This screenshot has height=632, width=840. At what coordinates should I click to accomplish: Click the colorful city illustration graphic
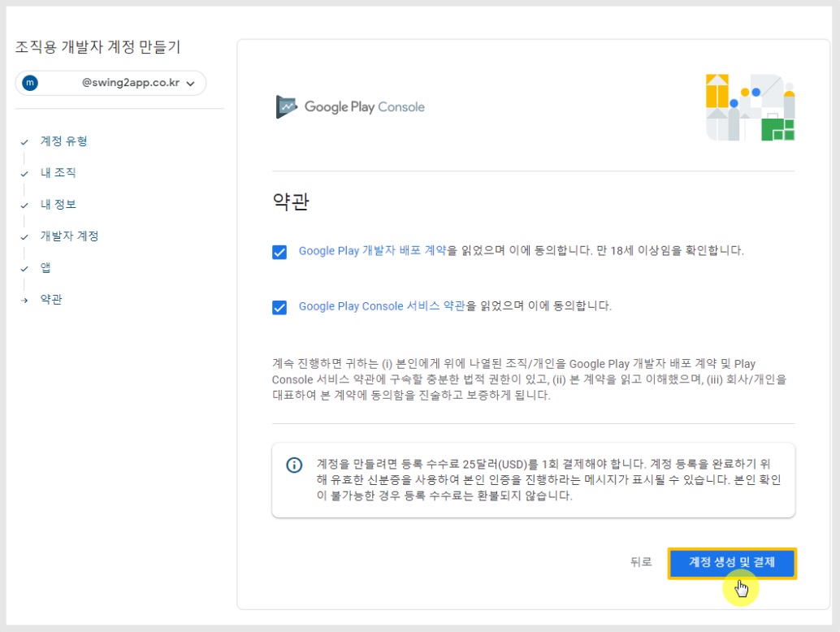tap(750, 107)
